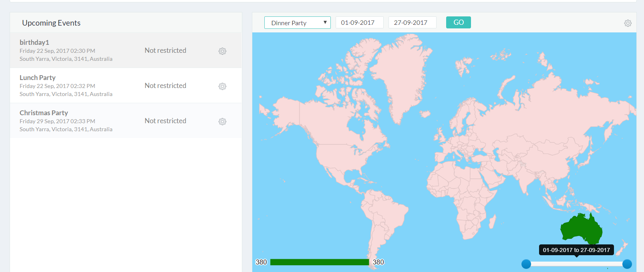Image resolution: width=644 pixels, height=272 pixels.
Task: Click the start date field 01-09-2017
Action: coord(360,22)
